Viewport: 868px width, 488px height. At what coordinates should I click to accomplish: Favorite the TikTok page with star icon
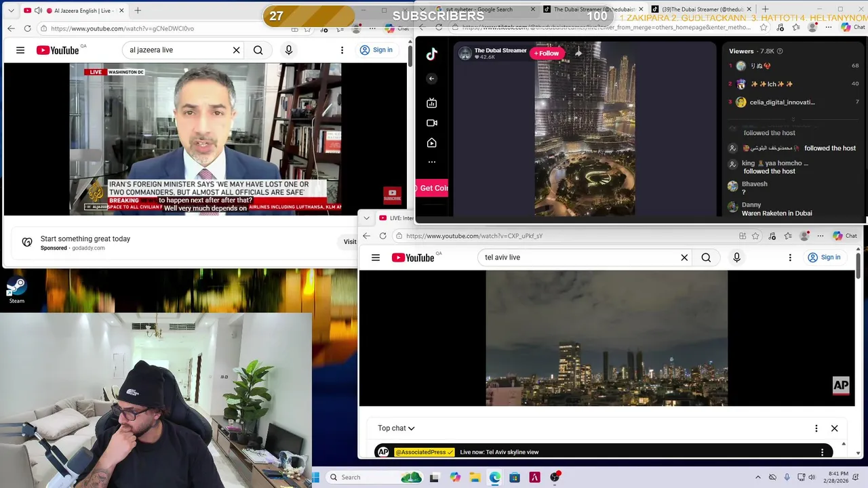click(764, 28)
